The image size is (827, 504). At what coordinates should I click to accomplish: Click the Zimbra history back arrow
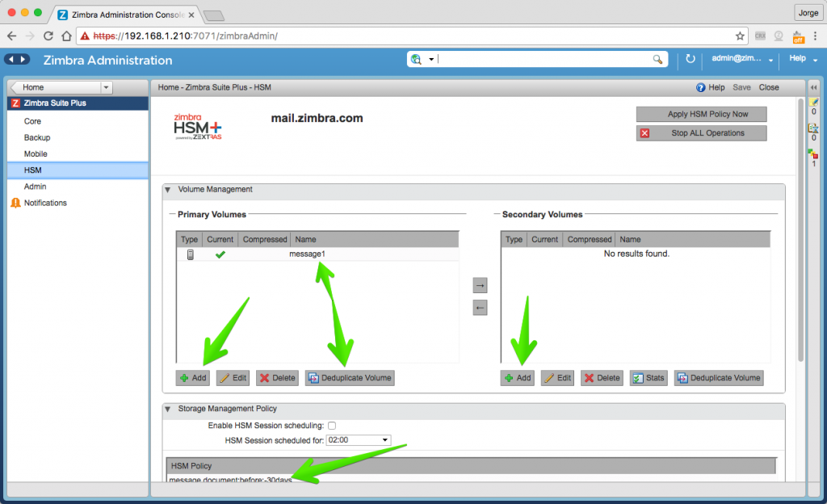(x=11, y=60)
